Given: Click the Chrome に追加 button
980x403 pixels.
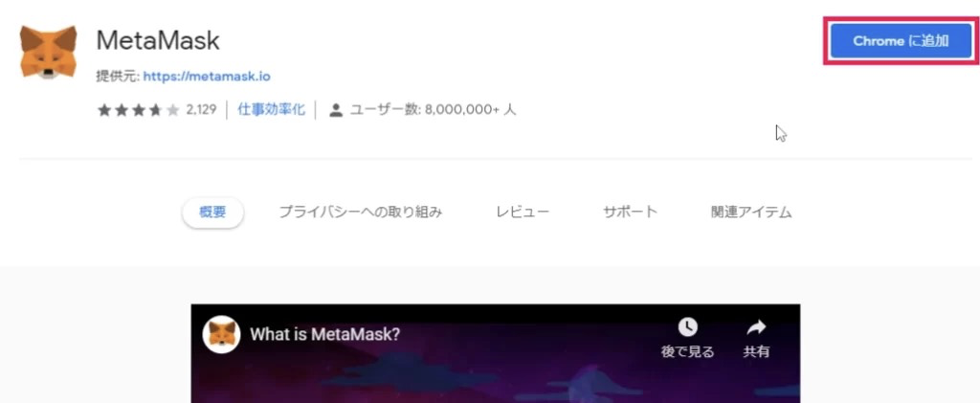Looking at the screenshot, I should (901, 40).
